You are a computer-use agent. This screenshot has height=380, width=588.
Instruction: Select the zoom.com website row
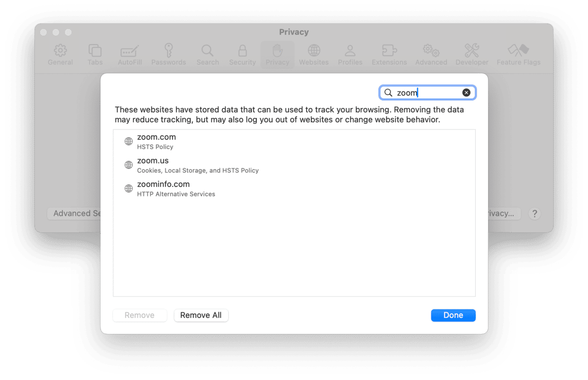[294, 141]
